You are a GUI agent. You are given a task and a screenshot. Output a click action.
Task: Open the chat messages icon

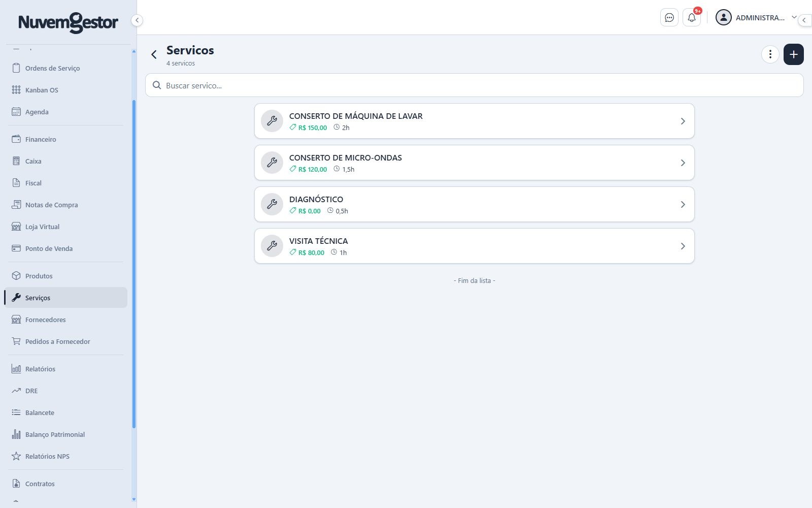[669, 18]
